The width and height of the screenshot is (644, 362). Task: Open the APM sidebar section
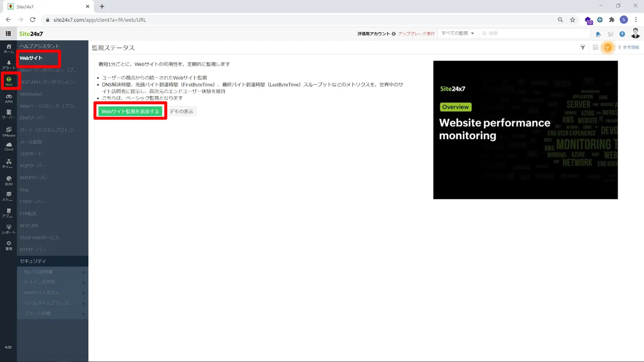coord(8,99)
